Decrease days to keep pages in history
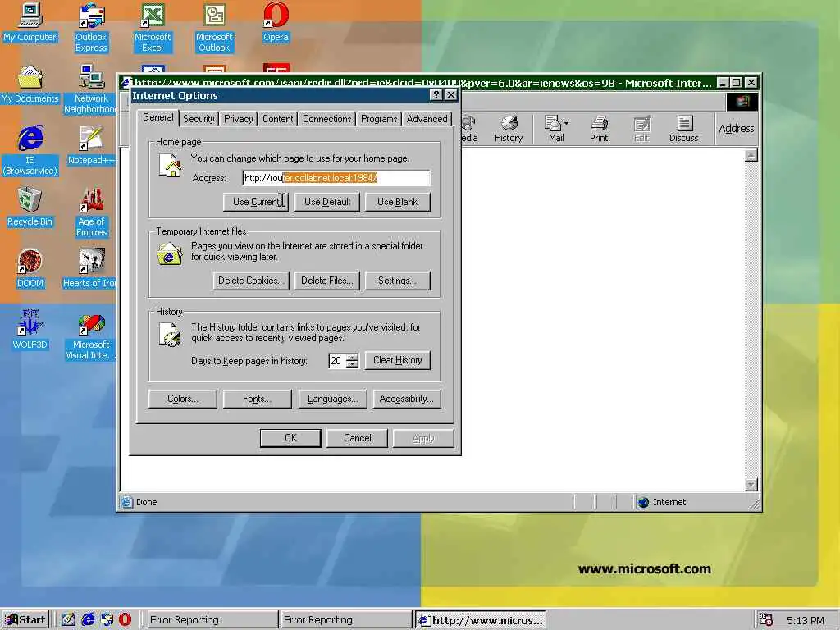840x630 pixels. pyautogui.click(x=352, y=364)
